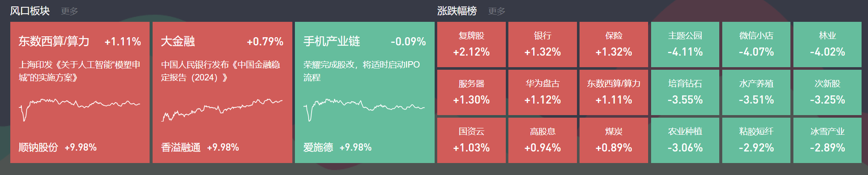
Task: Read the 荣耀完成股改 IPO news
Action: tap(361, 71)
